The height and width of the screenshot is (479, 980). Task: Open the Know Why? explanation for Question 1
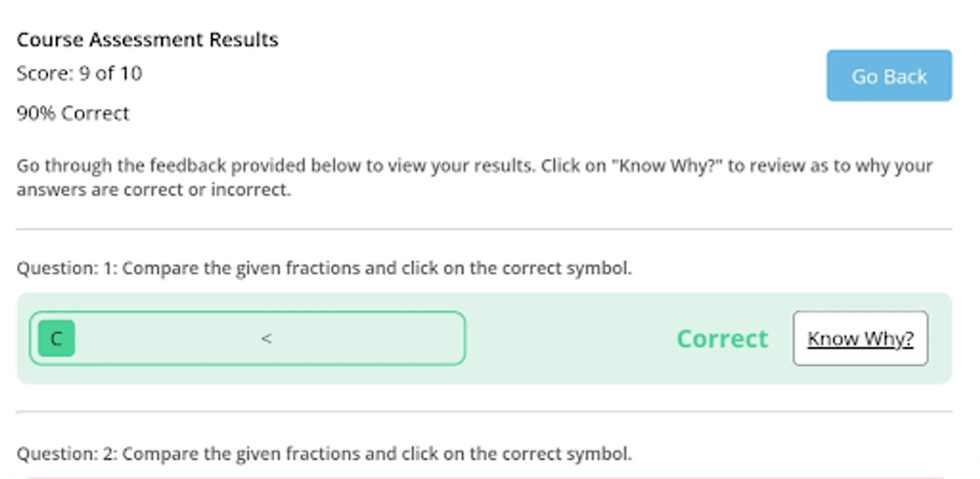(860, 338)
